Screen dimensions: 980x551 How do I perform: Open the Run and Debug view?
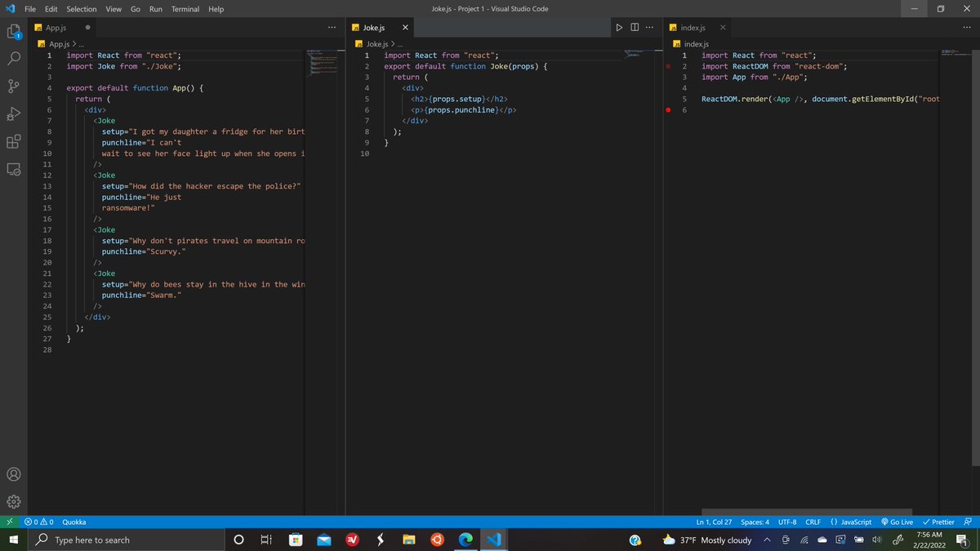[x=14, y=113]
